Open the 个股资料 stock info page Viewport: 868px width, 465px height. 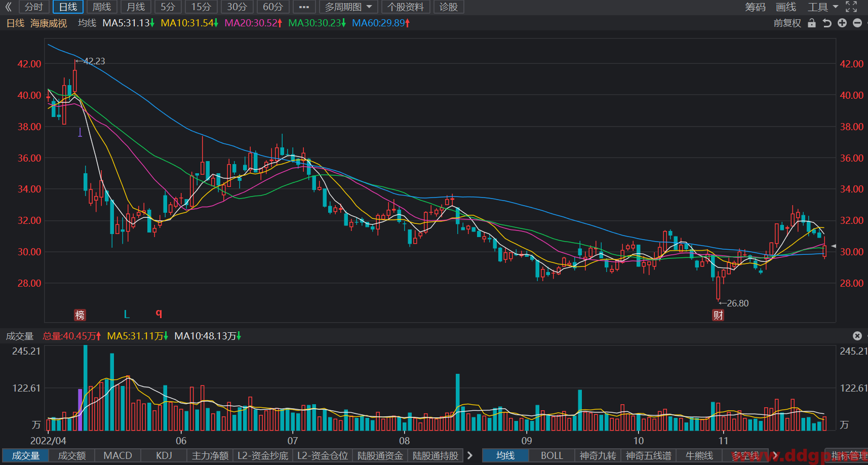(406, 7)
